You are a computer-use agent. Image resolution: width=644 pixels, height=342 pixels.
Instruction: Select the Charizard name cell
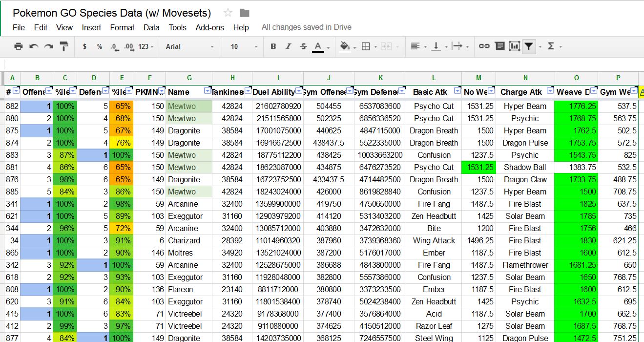pos(189,240)
